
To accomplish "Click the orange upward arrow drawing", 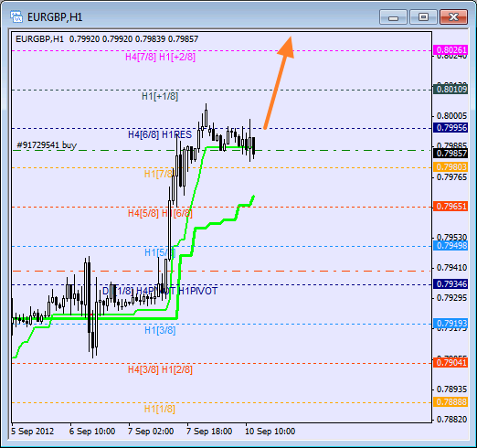I will coord(280,82).
